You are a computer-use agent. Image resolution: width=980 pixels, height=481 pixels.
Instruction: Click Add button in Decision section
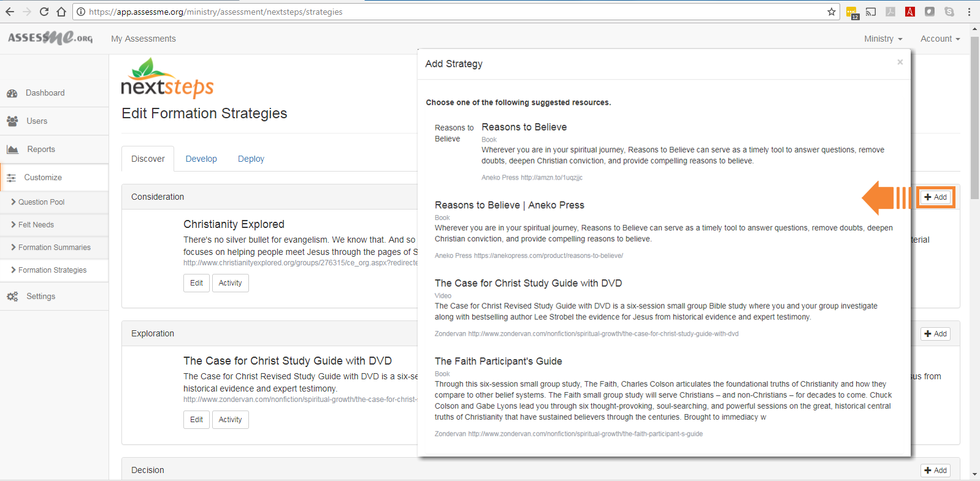tap(935, 471)
